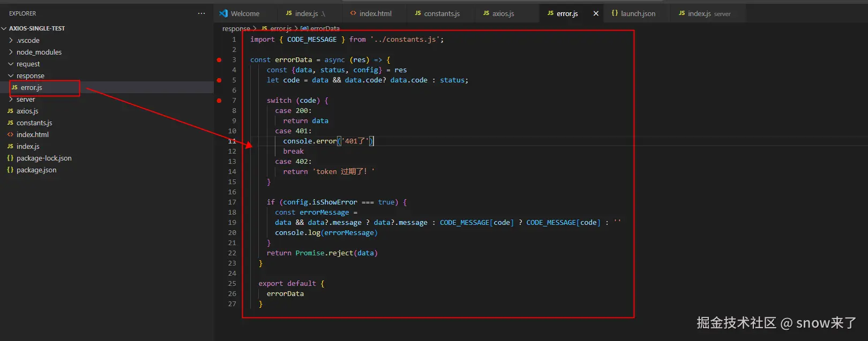Open the Explorer more actions ellipsis

201,13
